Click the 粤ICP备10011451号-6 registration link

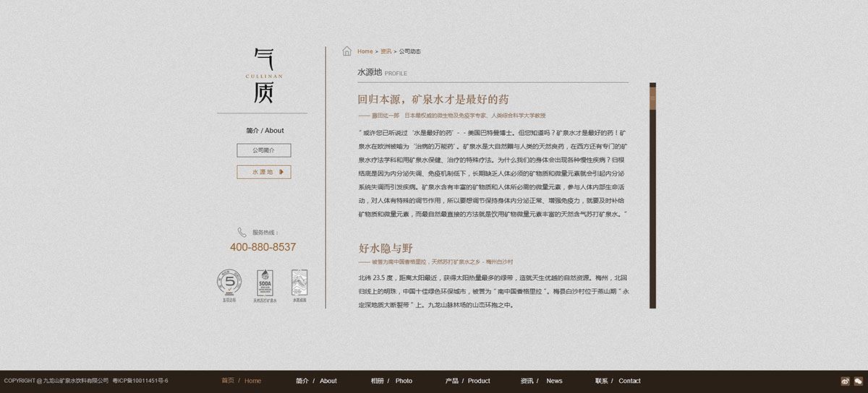point(140,381)
